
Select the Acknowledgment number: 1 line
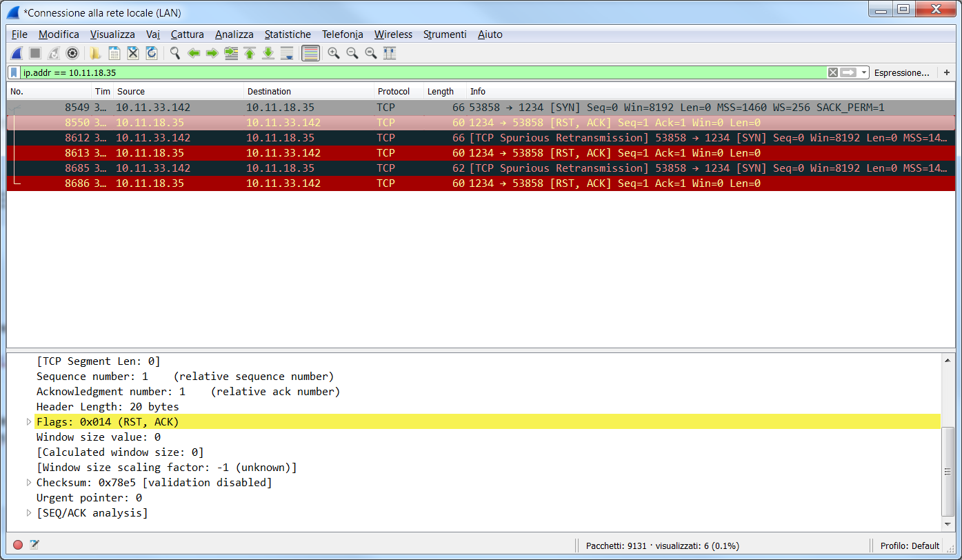[188, 392]
